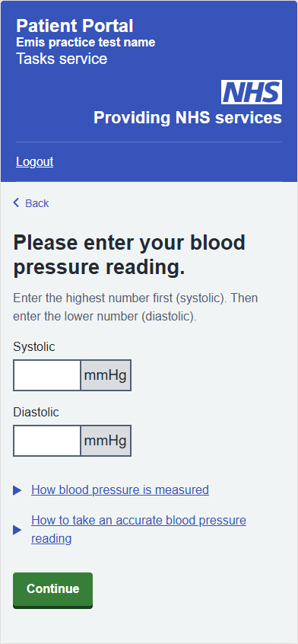
Task: Click the Diastolic label
Action: pos(36,412)
